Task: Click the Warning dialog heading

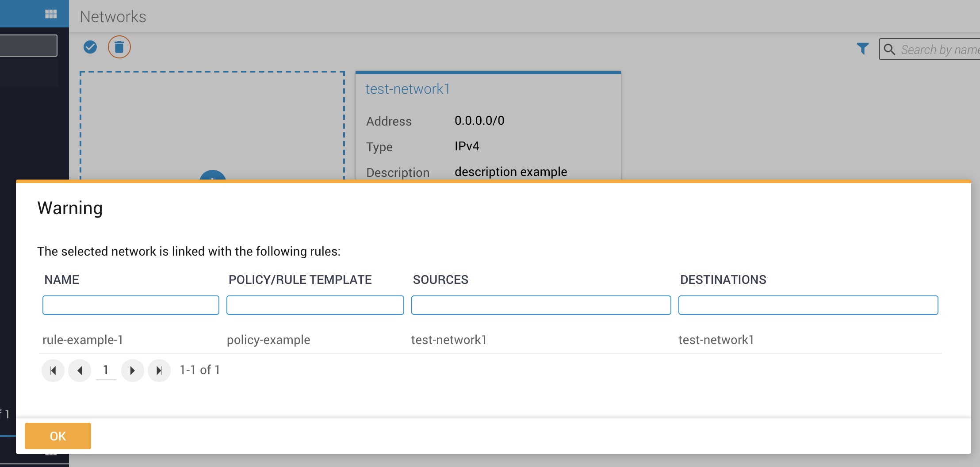Action: click(70, 208)
